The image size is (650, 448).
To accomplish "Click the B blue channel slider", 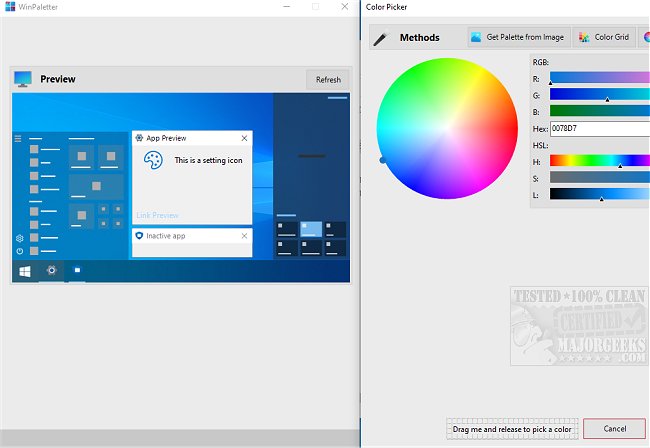I will pyautogui.click(x=600, y=111).
